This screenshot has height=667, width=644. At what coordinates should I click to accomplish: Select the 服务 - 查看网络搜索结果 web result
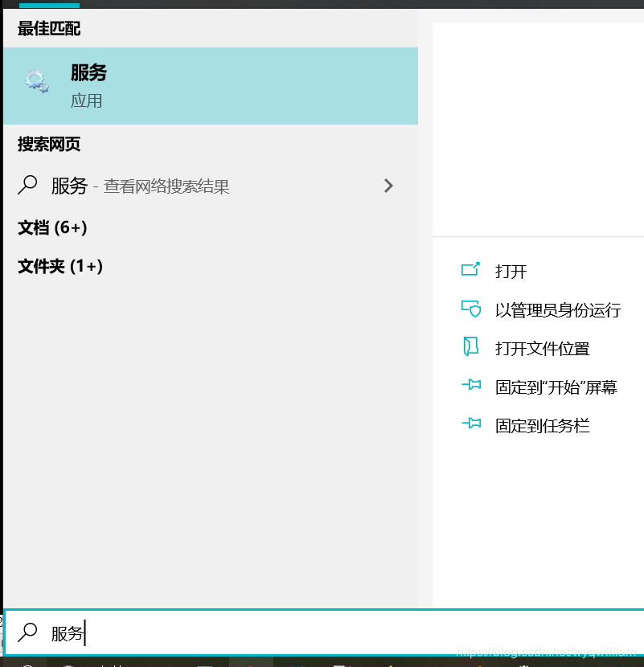point(211,186)
